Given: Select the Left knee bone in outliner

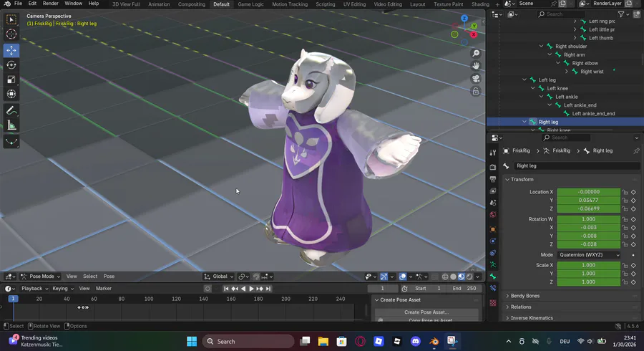Looking at the screenshot, I should click(x=557, y=88).
